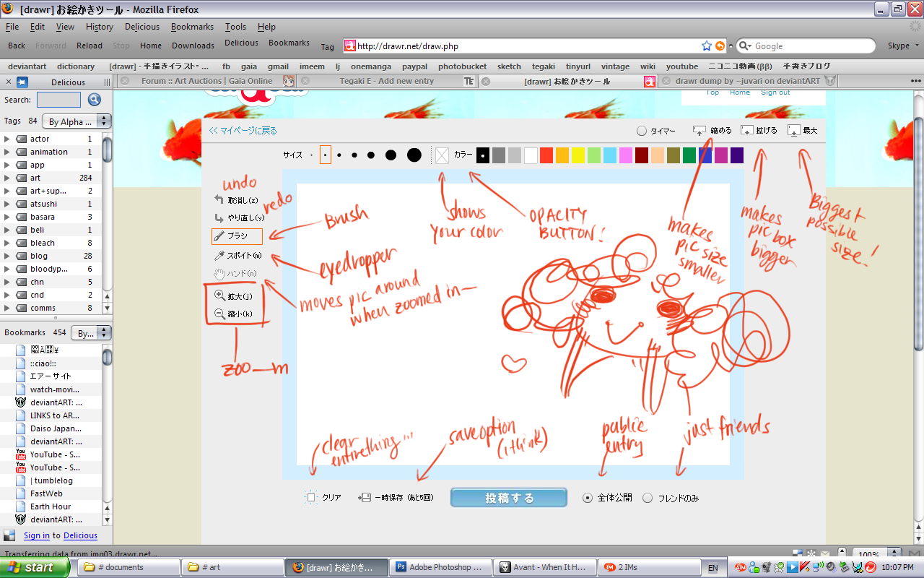Open the History menu
Image resolution: width=924 pixels, height=578 pixels.
100,27
